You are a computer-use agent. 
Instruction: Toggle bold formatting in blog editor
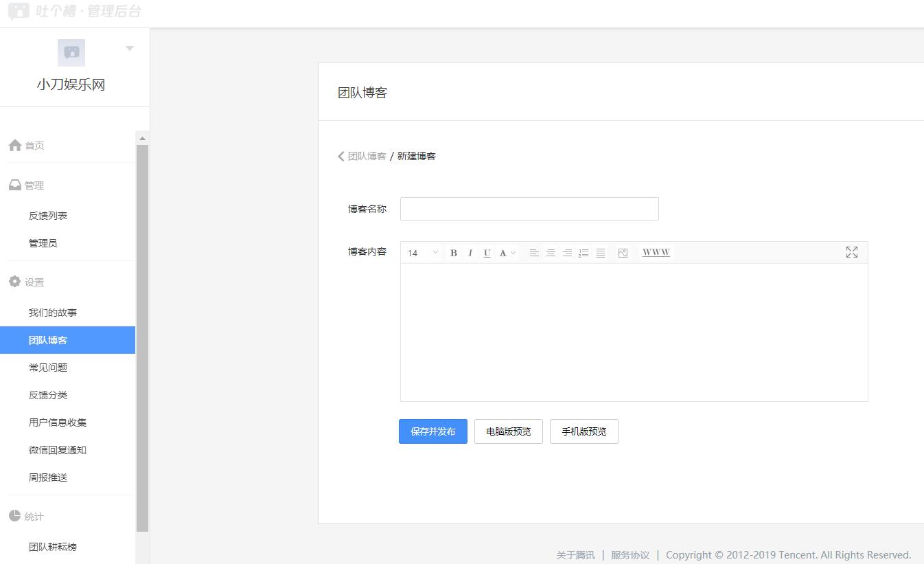(454, 253)
